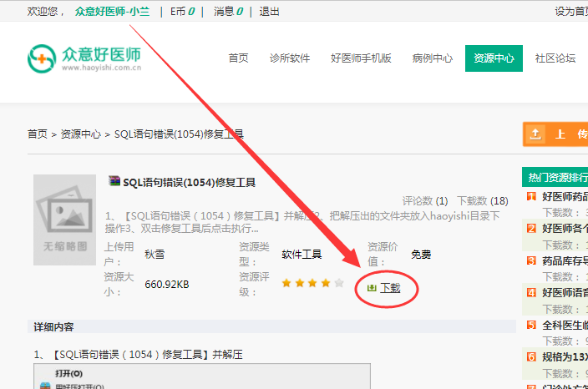
Task: Open rank 4 resource 好医师语音
Action: click(565, 293)
